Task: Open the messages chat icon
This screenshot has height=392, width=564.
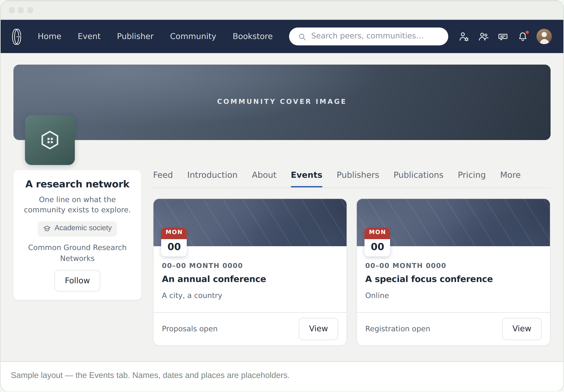Action: tap(503, 37)
